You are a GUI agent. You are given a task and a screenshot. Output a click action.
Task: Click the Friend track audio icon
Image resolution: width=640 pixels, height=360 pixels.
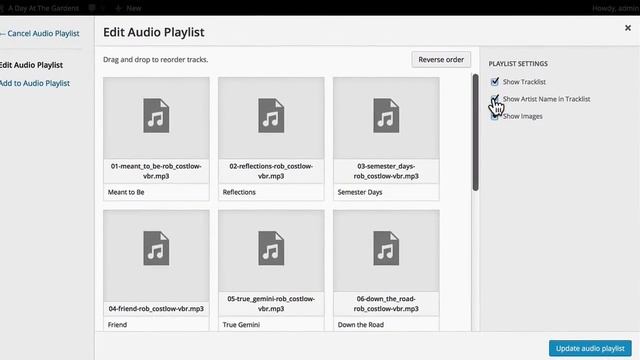pyautogui.click(x=156, y=248)
